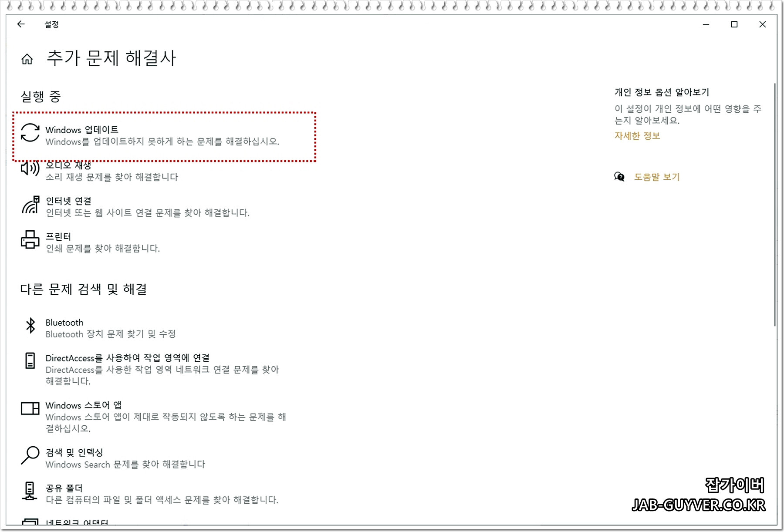Click the 실행 중 section heading
Screen dimensions: 784x532
click(x=41, y=96)
